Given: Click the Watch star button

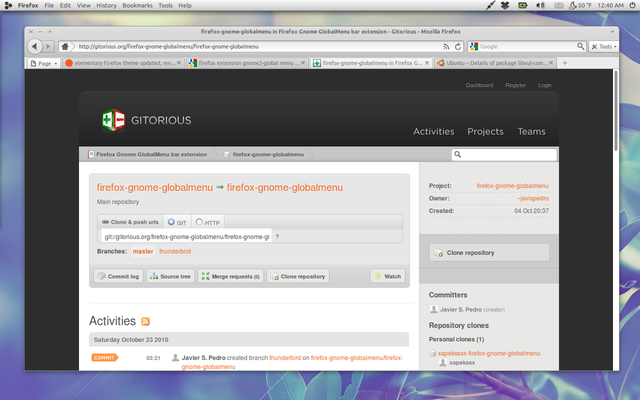Looking at the screenshot, I should click(x=388, y=276).
